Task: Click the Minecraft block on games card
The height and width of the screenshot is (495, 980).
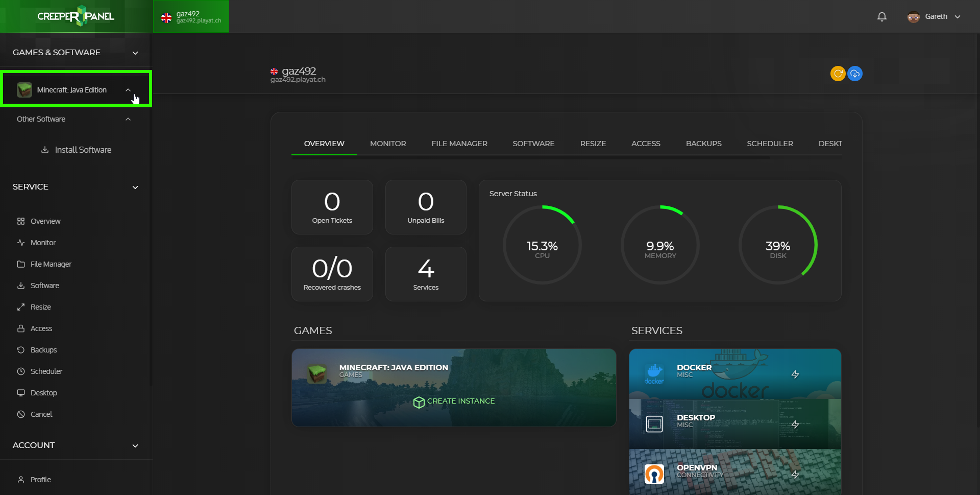Action: click(x=317, y=374)
